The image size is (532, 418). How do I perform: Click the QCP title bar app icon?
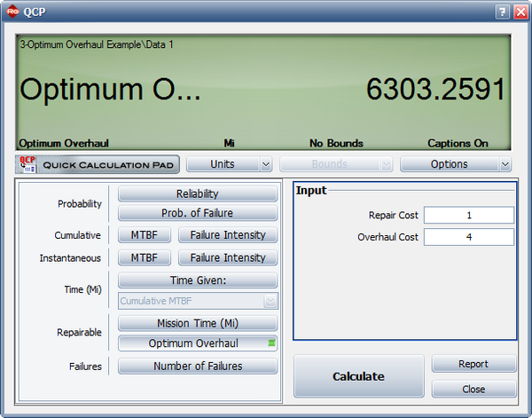[x=12, y=12]
